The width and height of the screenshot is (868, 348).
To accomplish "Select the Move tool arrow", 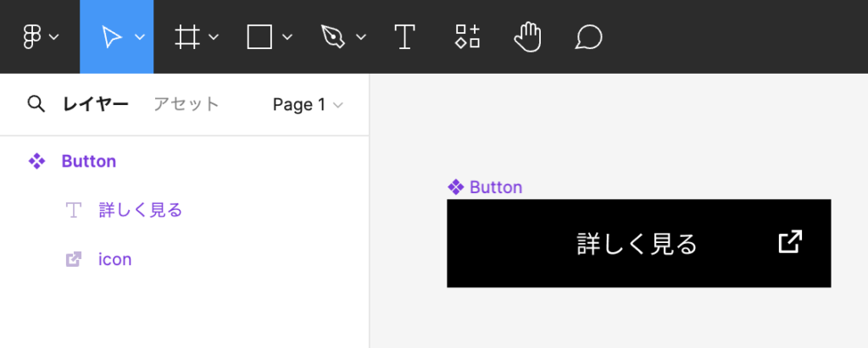I will [111, 37].
